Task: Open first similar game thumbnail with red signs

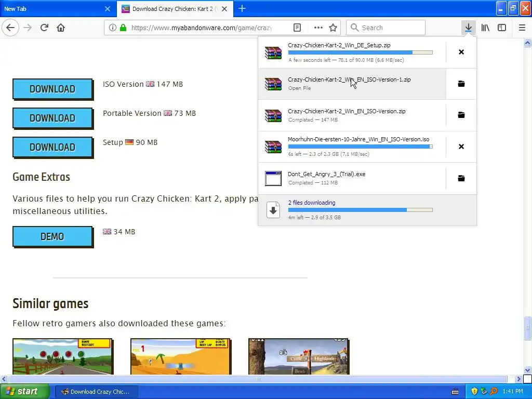Action: click(62, 356)
